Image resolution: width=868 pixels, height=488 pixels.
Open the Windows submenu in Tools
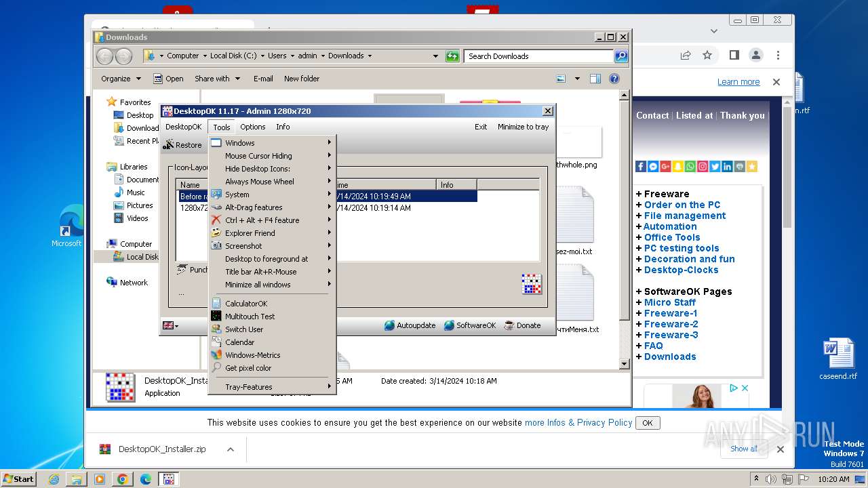click(x=272, y=143)
